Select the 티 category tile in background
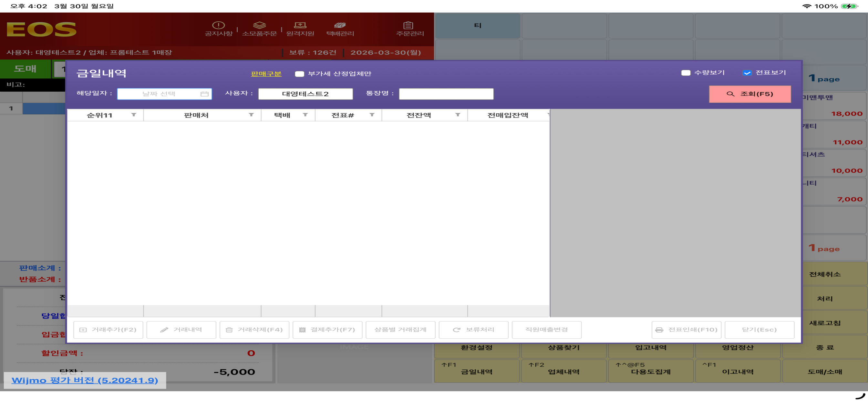 (478, 26)
